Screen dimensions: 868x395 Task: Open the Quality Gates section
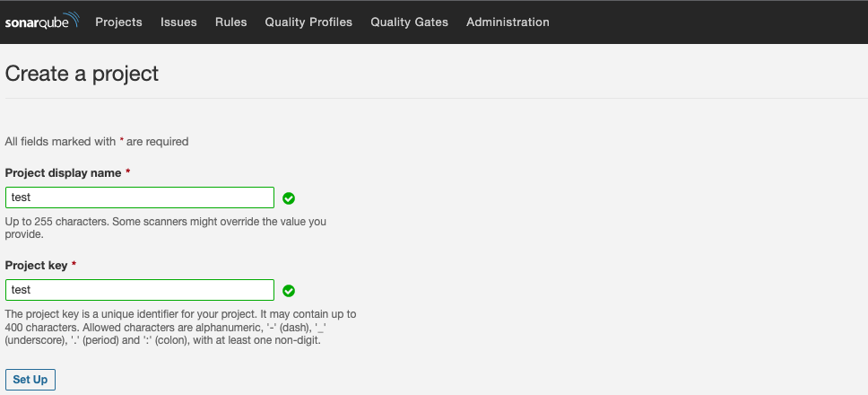click(x=409, y=22)
